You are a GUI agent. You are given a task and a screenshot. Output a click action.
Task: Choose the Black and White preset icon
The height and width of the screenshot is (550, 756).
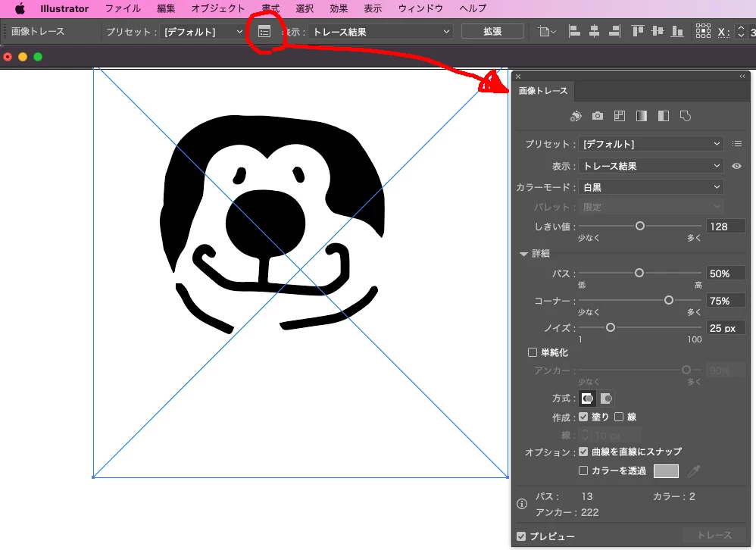(664, 116)
